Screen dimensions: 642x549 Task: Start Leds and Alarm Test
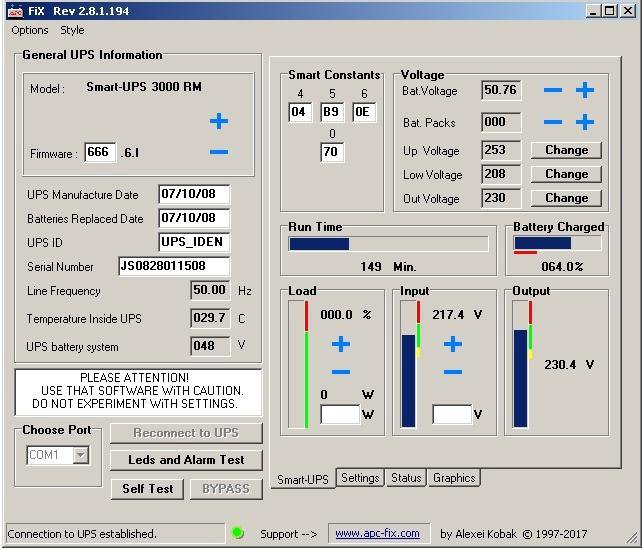(x=186, y=460)
